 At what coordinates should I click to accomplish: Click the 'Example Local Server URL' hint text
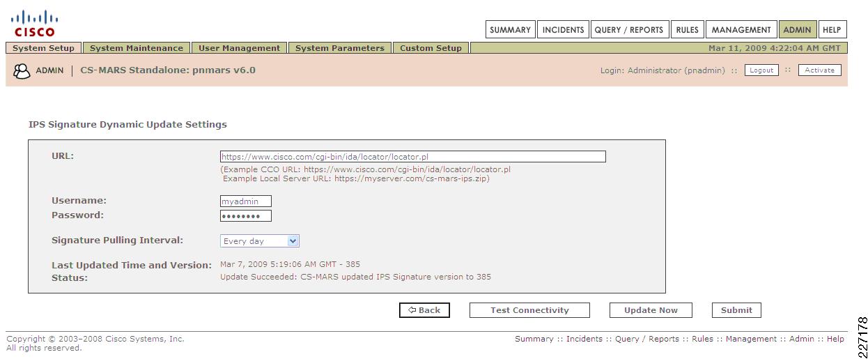tap(356, 178)
